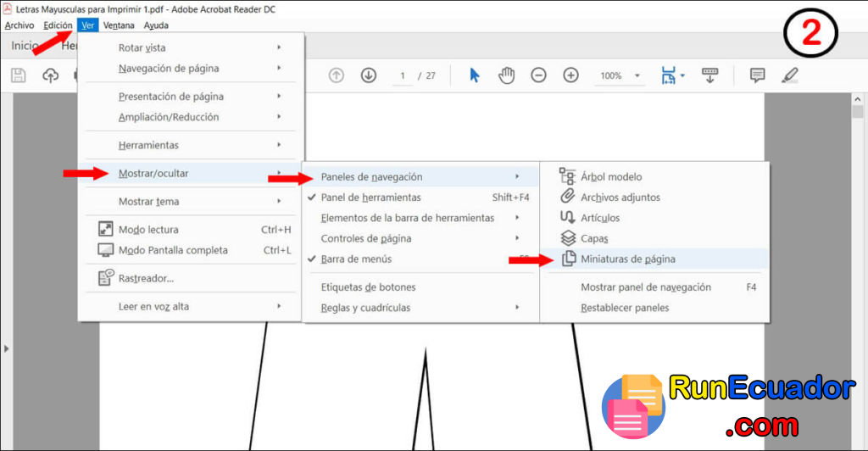Open the Edición menu
Image resolution: width=868 pixels, height=451 pixels.
(58, 25)
